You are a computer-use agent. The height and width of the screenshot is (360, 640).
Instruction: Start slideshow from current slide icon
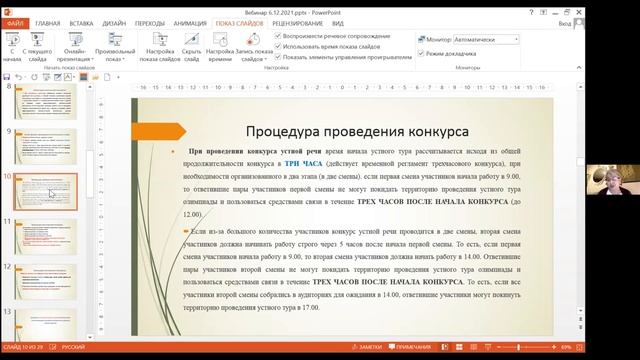pyautogui.click(x=37, y=40)
